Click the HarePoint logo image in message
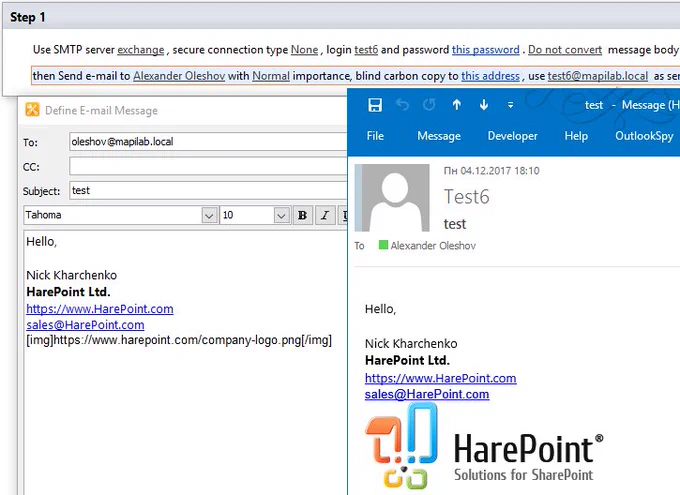Screen dimensions: 680x495 pyautogui.click(x=484, y=446)
